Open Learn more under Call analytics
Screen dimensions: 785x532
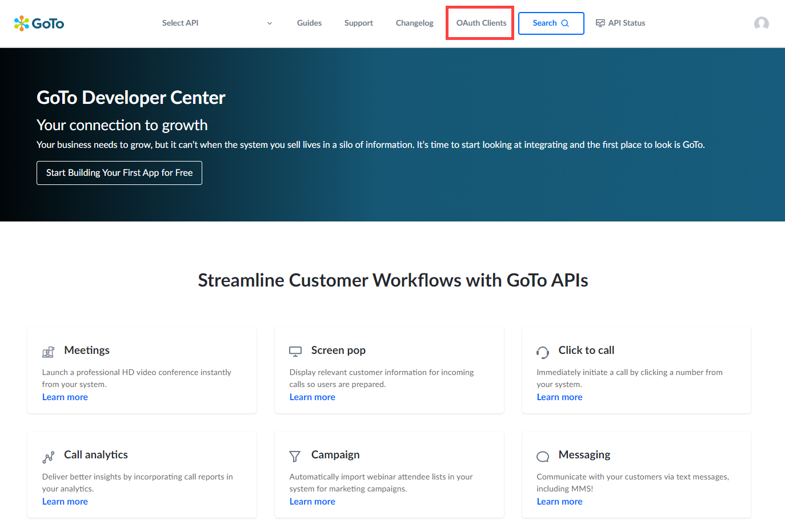[65, 502]
